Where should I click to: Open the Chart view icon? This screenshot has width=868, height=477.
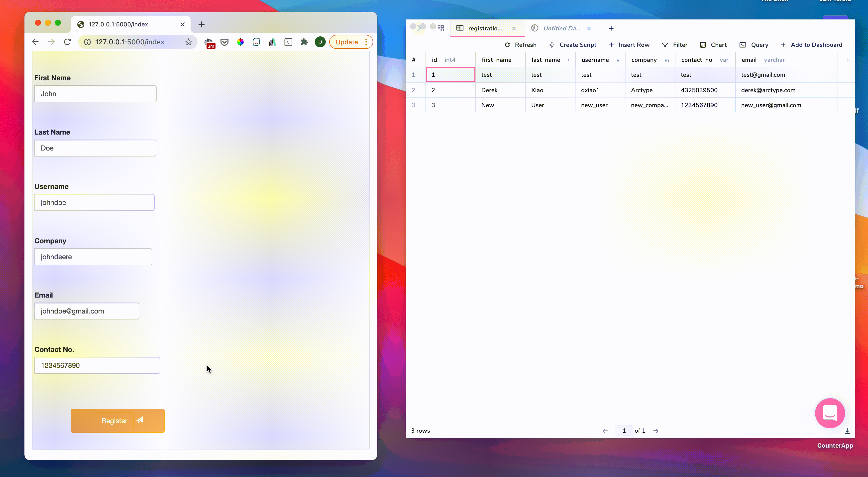[x=703, y=45]
